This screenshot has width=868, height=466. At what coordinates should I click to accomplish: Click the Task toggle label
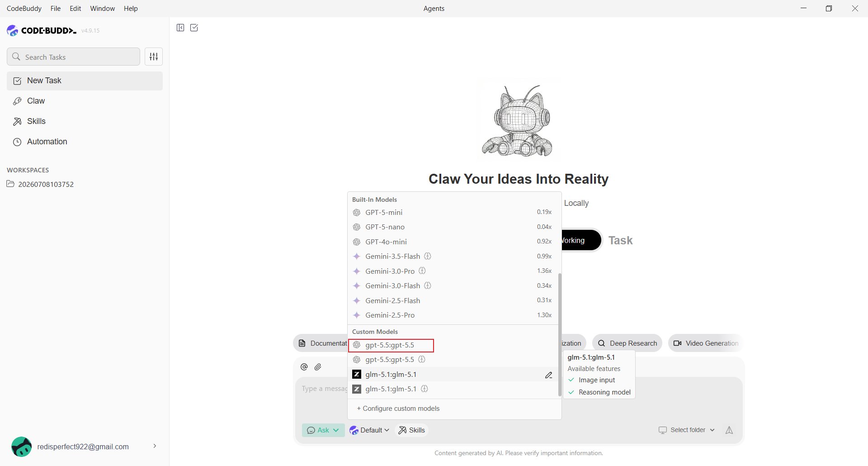coord(620,240)
